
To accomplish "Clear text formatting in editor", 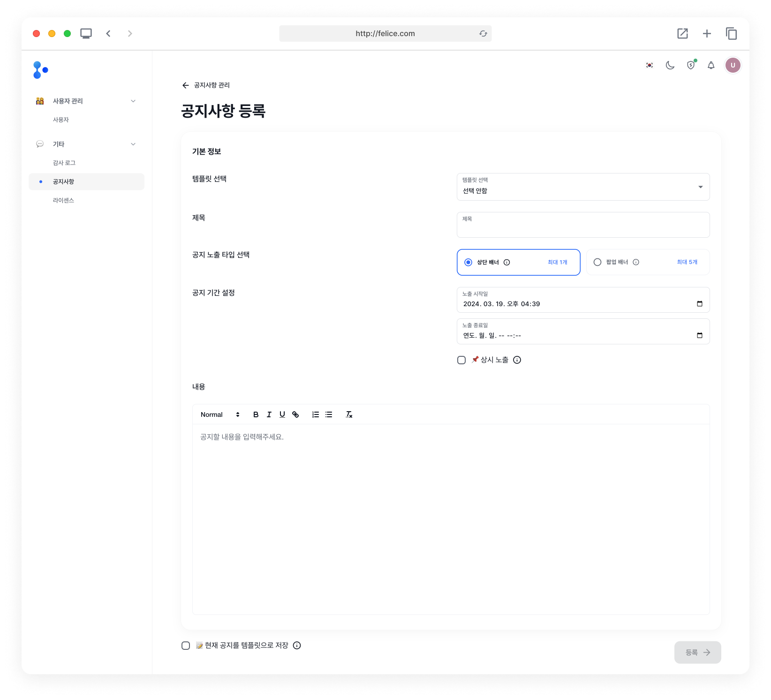I will click(x=349, y=414).
